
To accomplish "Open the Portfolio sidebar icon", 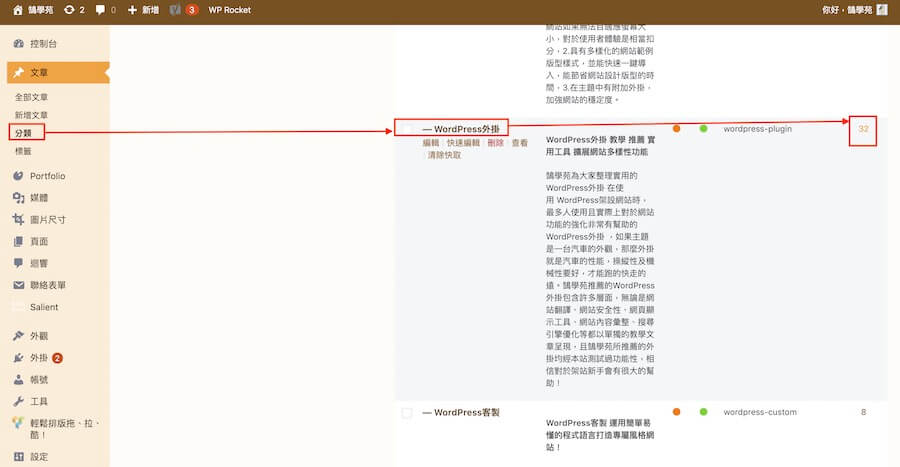I will click(x=19, y=176).
